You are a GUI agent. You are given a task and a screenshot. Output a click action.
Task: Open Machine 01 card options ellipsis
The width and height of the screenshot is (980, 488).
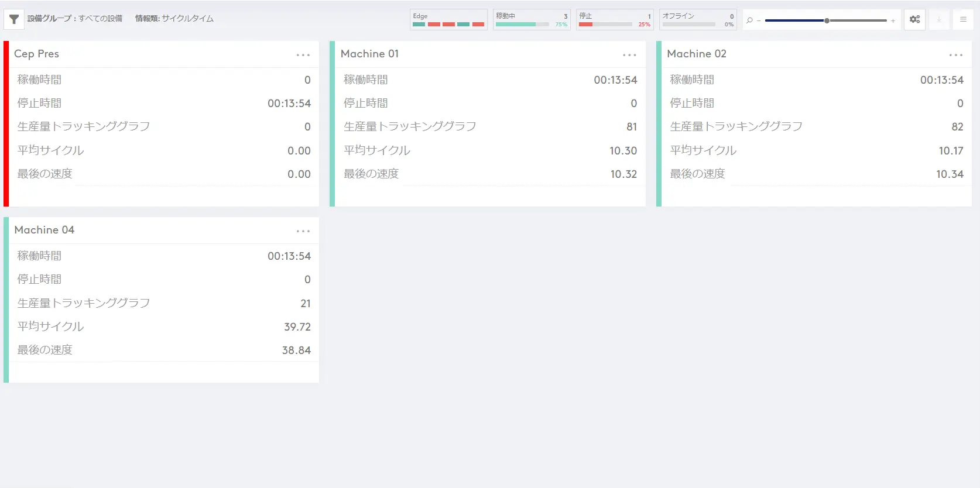(x=629, y=55)
